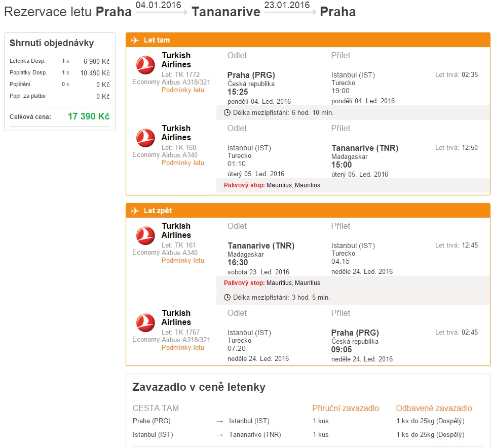Click arrival Praha (PRG) at 09:05
491x448 pixels.
pyautogui.click(x=355, y=333)
